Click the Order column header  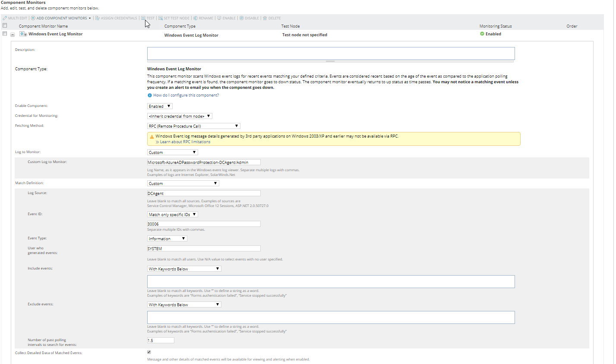(572, 26)
